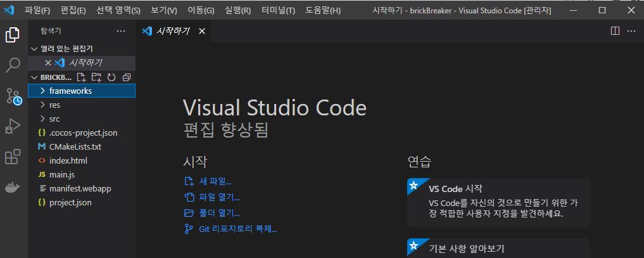Click the VS Code logo in title bar
This screenshot has height=258, width=644.
click(x=9, y=10)
